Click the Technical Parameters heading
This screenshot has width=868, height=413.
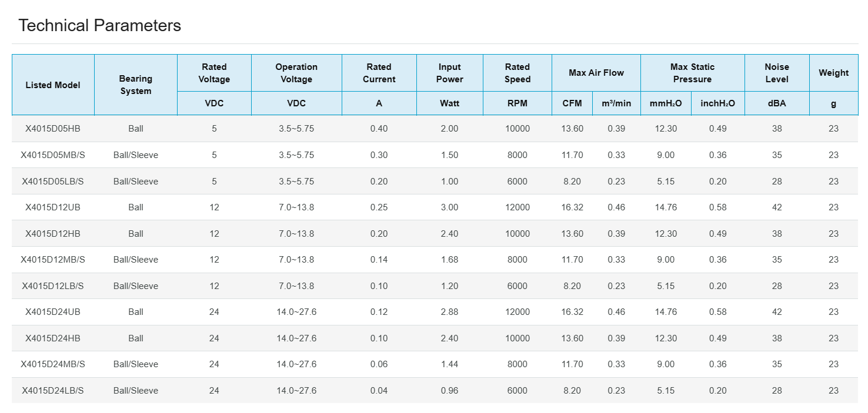pos(99,26)
